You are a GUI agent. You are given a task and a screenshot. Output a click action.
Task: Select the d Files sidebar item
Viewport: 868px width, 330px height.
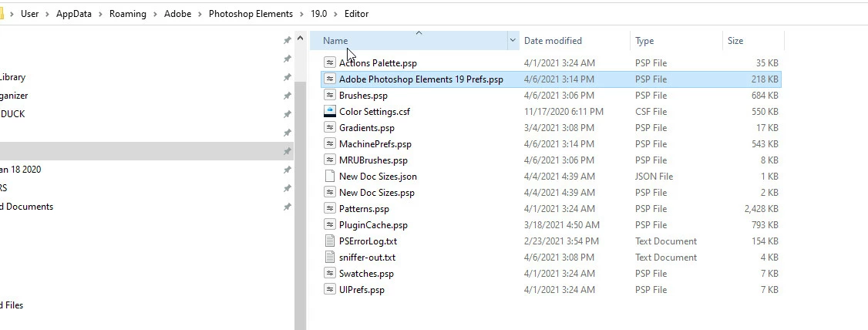[12, 305]
